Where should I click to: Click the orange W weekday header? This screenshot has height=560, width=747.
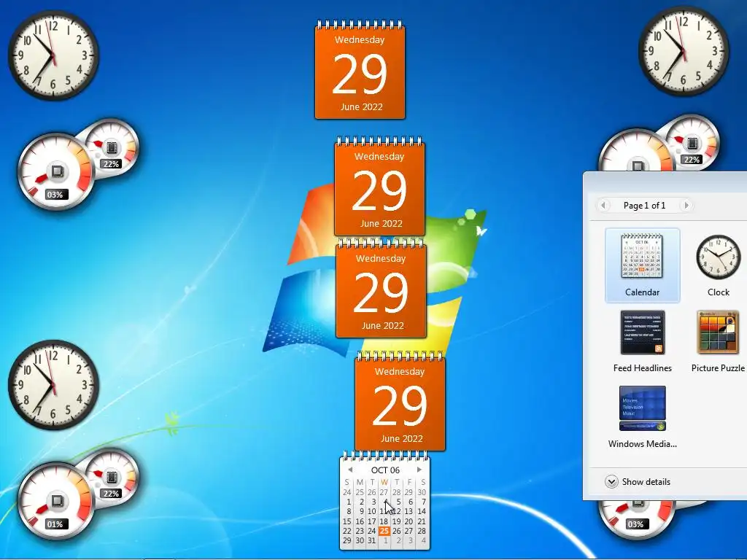[384, 482]
